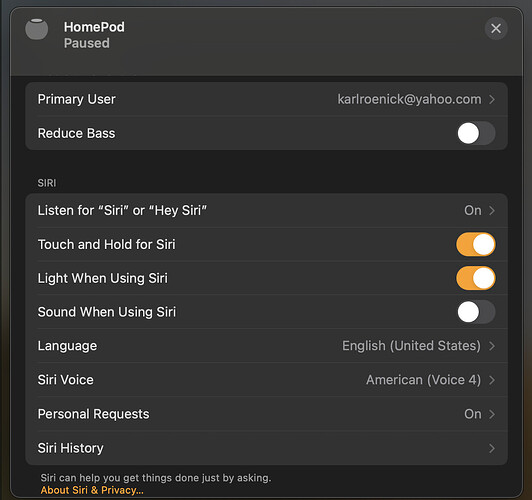Screen dimensions: 532x500
Task: Click the karlroenick@yahoo.com account value
Action: (x=409, y=99)
